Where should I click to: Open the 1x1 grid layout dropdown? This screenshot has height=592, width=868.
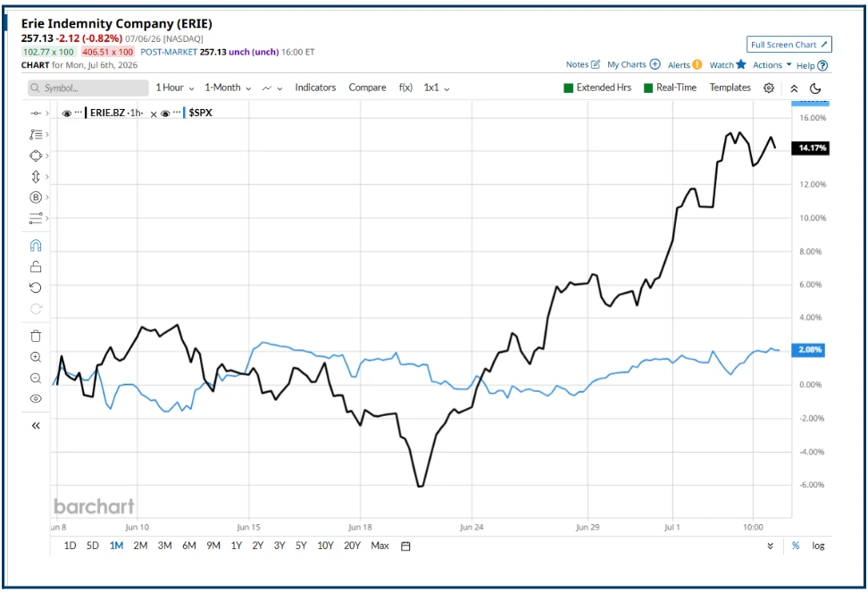coord(436,88)
